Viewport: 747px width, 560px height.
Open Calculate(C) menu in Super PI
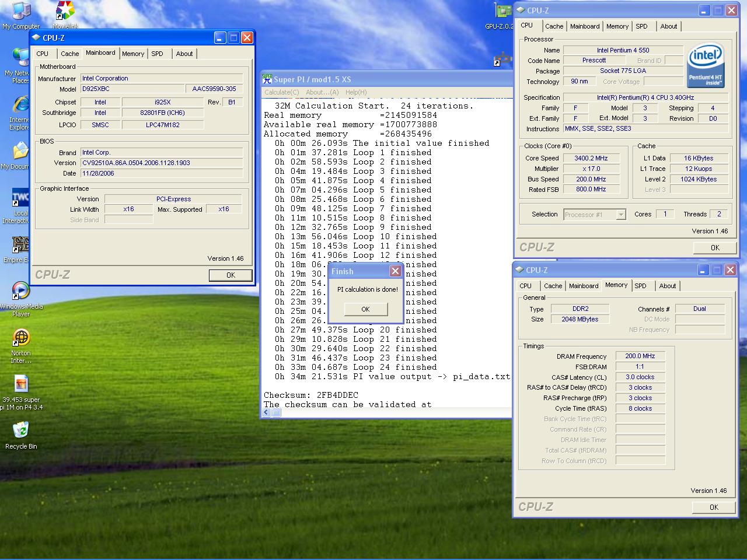(282, 92)
